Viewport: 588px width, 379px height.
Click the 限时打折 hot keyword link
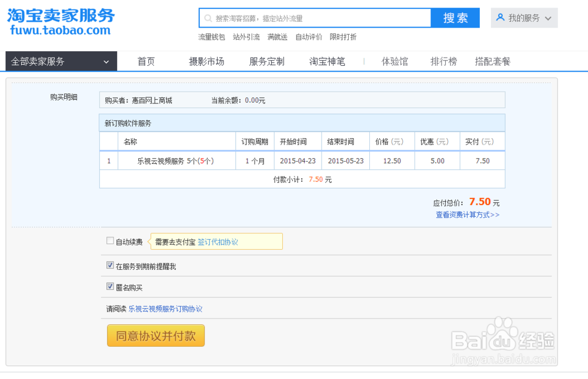coord(343,37)
